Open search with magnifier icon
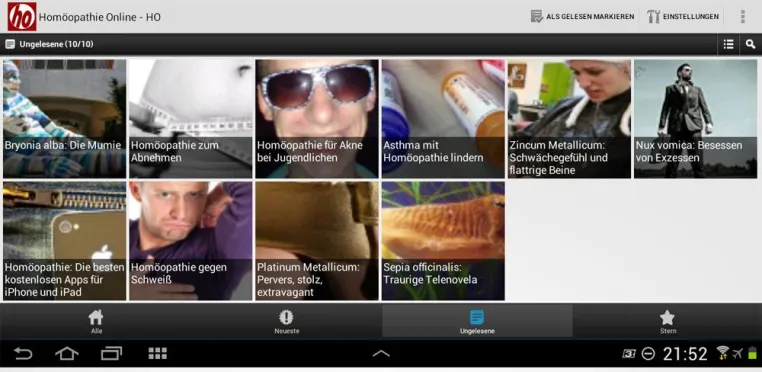Image resolution: width=762 pixels, height=372 pixels. tap(750, 44)
